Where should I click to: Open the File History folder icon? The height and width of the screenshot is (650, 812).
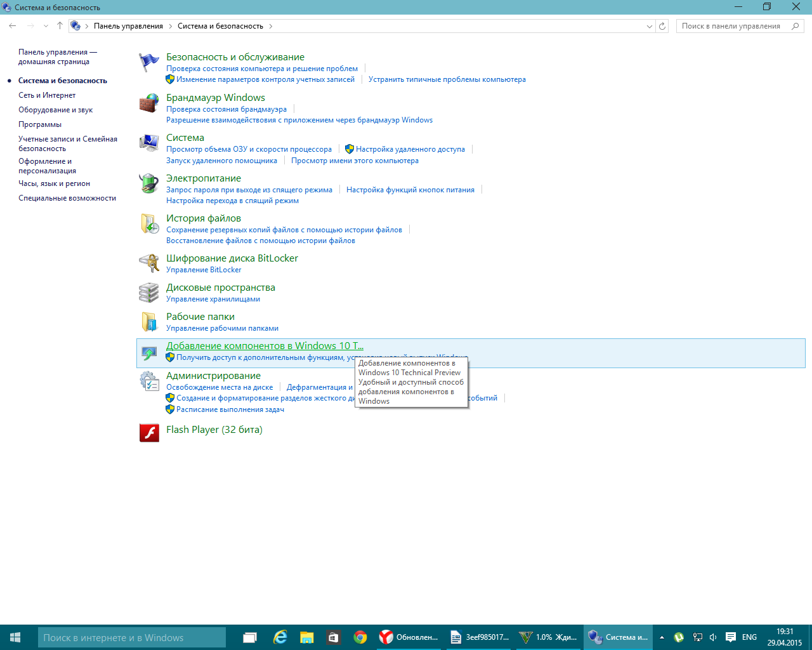tap(149, 223)
